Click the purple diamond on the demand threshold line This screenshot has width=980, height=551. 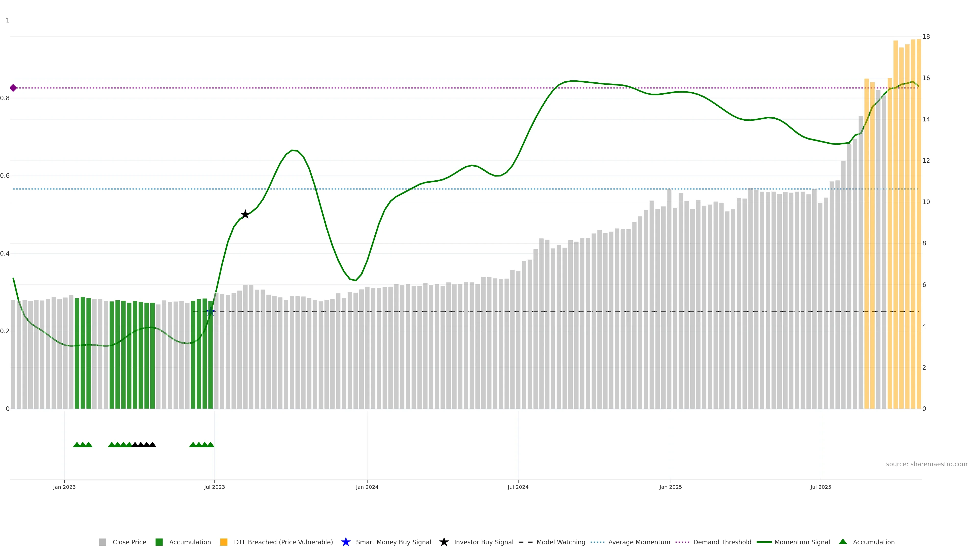13,88
